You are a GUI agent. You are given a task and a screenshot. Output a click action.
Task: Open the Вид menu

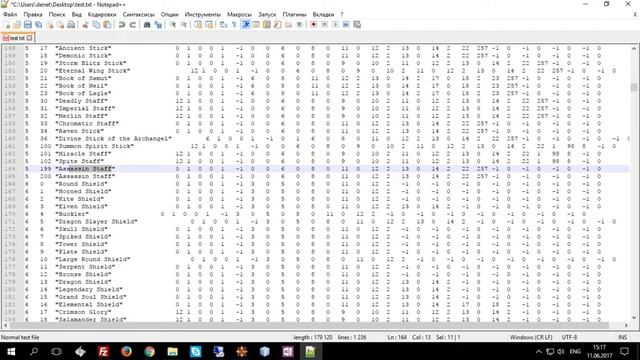pyautogui.click(x=77, y=14)
